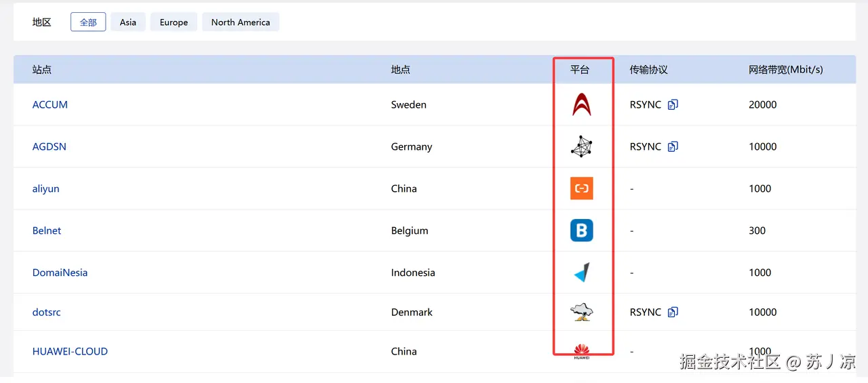Viewport: 868px width, 383px height.
Task: Click the 1000 bandwidth in DomaiNesia row
Action: point(760,273)
